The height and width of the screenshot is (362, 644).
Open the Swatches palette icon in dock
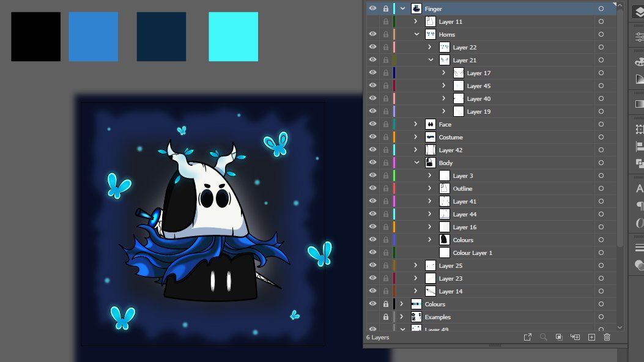click(x=639, y=62)
